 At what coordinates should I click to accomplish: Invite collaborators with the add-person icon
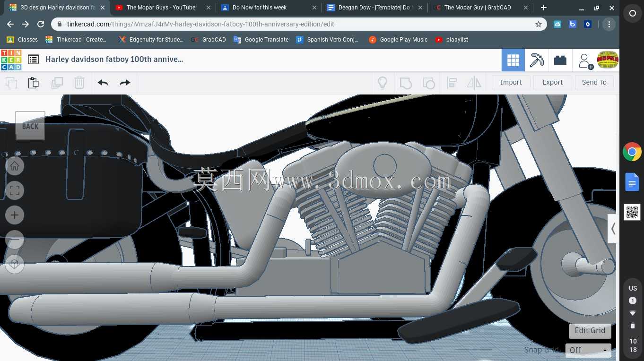click(x=585, y=60)
